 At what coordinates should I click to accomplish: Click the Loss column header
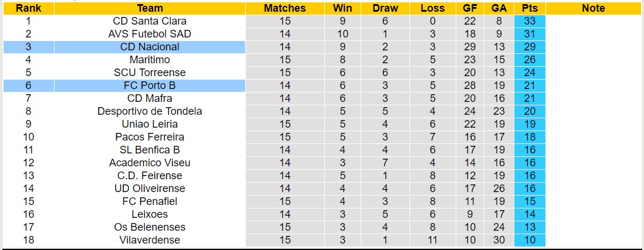432,8
